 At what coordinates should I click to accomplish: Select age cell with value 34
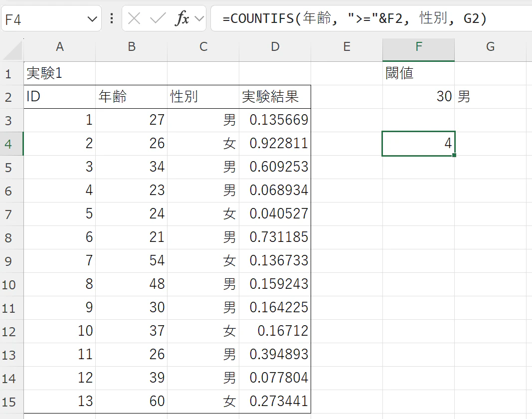tap(132, 167)
